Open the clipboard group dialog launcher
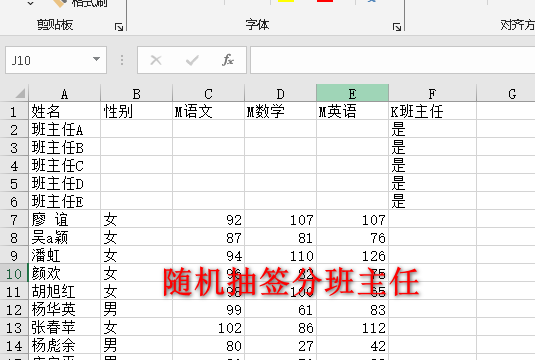Image resolution: width=535 pixels, height=360 pixels. (x=119, y=27)
